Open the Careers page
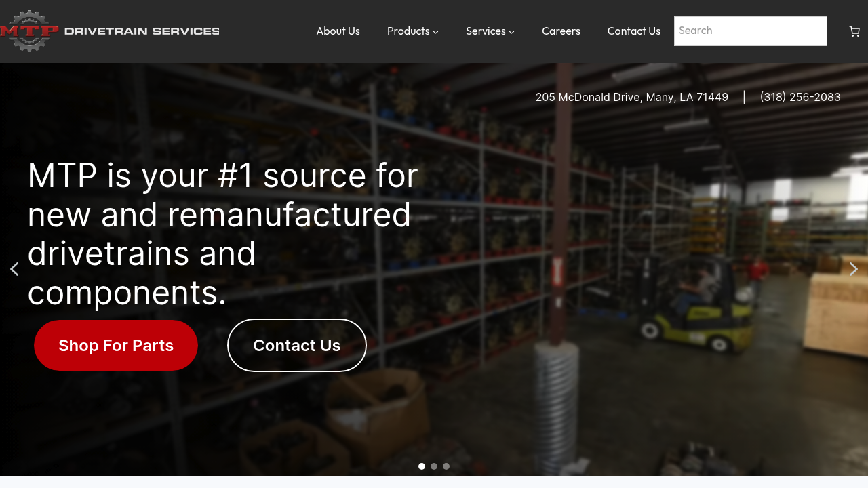The width and height of the screenshot is (868, 488). coord(561,31)
